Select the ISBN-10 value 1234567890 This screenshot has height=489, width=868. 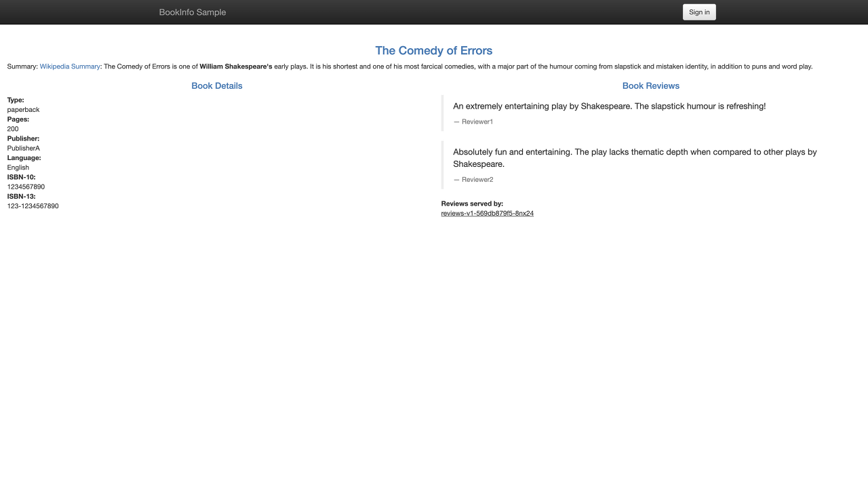[26, 187]
